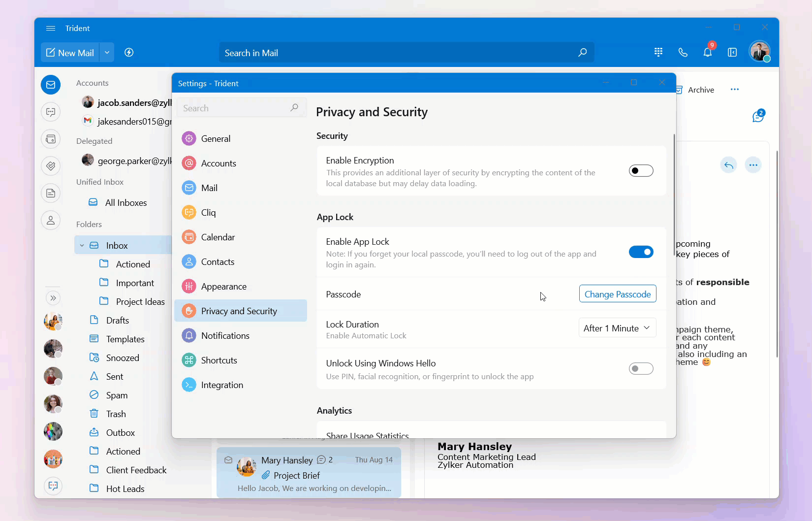Open the profile avatar in top right

click(x=759, y=51)
